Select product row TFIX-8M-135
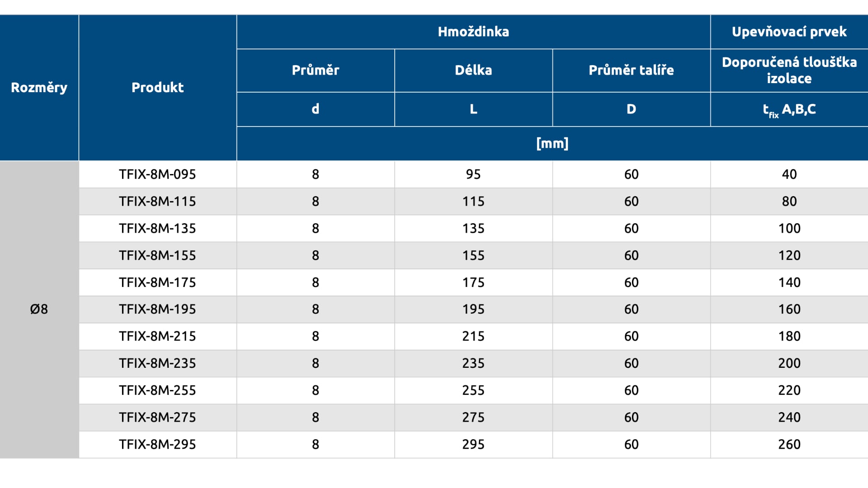The height and width of the screenshot is (488, 868). click(157, 228)
